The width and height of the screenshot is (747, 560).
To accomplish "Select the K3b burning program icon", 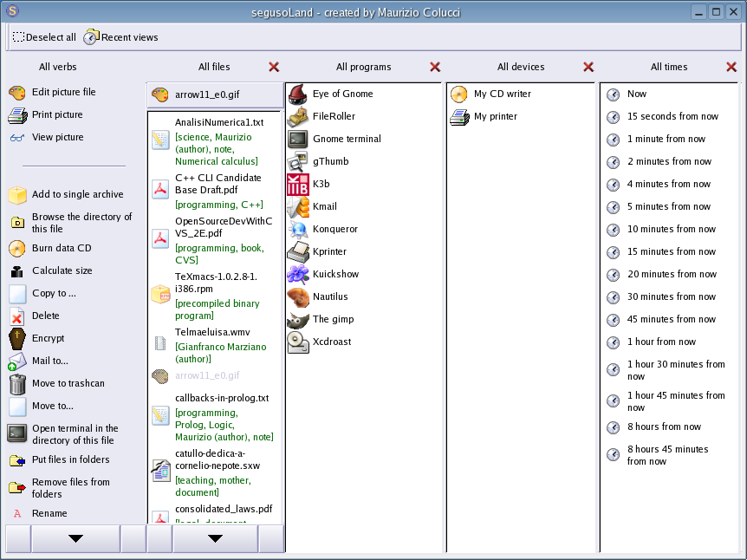I will click(x=298, y=184).
